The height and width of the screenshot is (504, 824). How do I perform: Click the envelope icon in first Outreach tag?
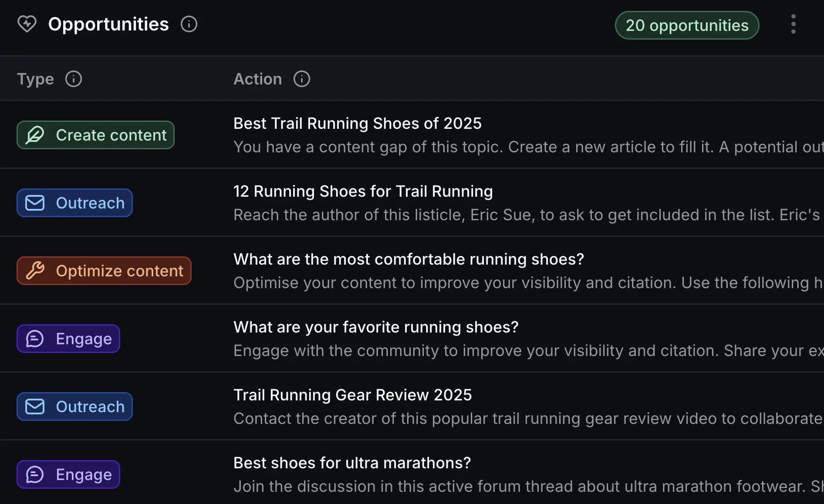(35, 203)
